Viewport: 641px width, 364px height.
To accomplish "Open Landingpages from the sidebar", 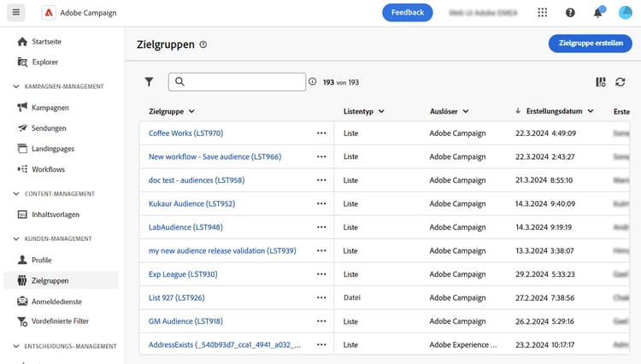I will tap(52, 149).
